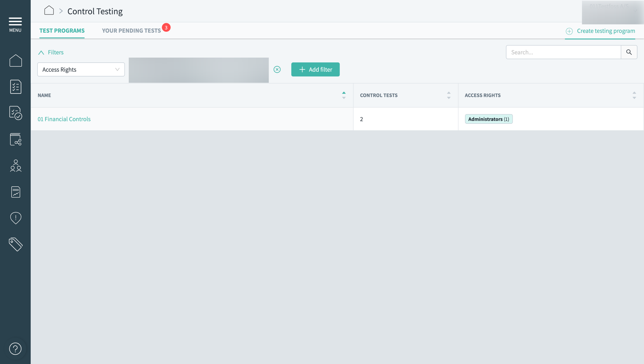
Task: Remove the Access Rights filter
Action: [277, 69]
